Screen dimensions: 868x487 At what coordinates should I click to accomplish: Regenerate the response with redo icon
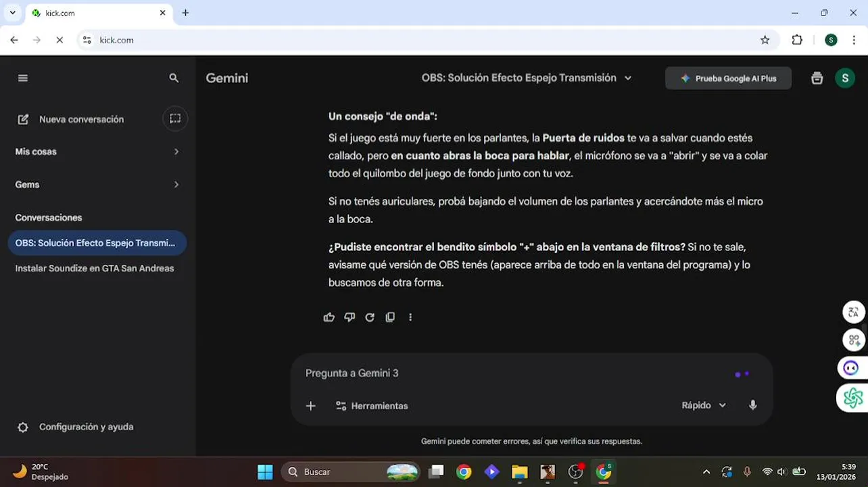(370, 317)
